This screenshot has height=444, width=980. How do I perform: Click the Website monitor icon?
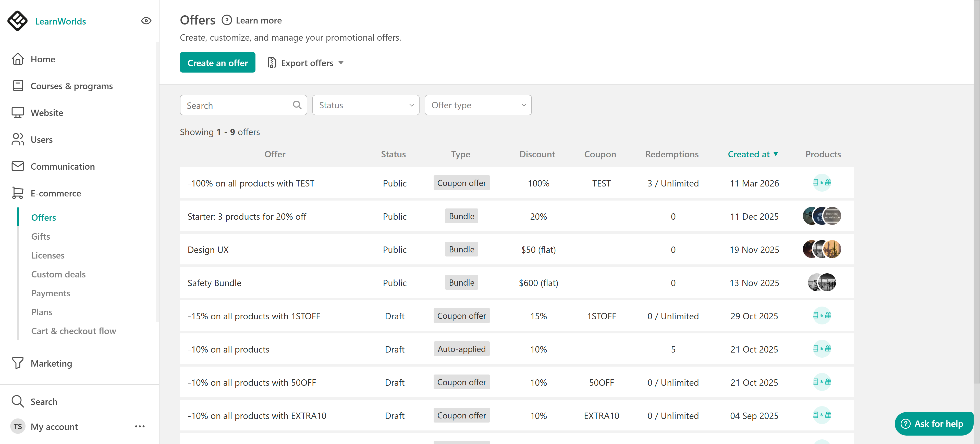(x=18, y=113)
